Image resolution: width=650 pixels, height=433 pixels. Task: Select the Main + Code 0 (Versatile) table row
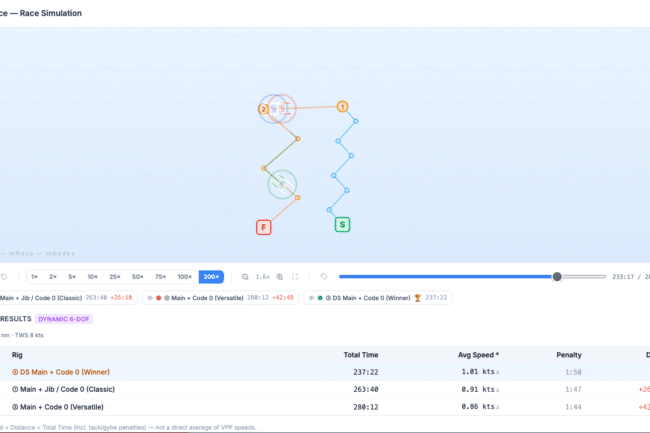(x=325, y=407)
